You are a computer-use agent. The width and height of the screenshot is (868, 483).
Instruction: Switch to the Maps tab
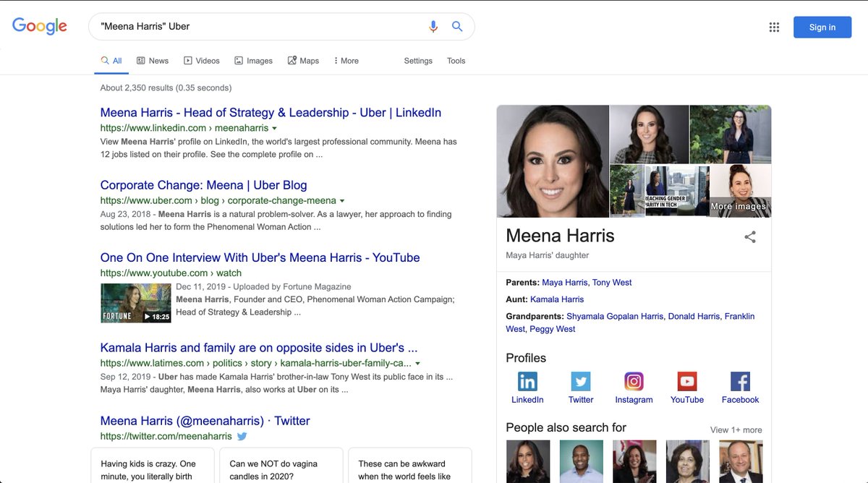tap(303, 61)
